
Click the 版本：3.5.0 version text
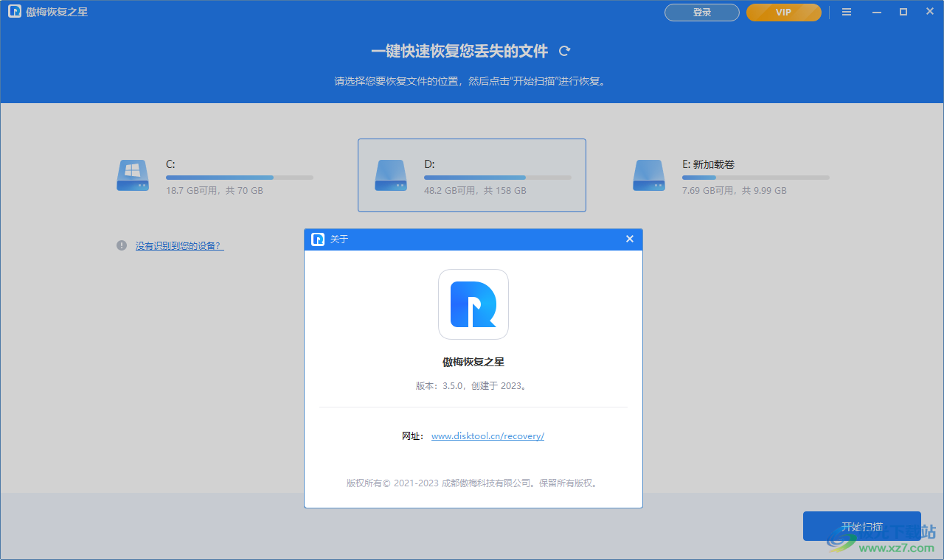pyautogui.click(x=473, y=385)
